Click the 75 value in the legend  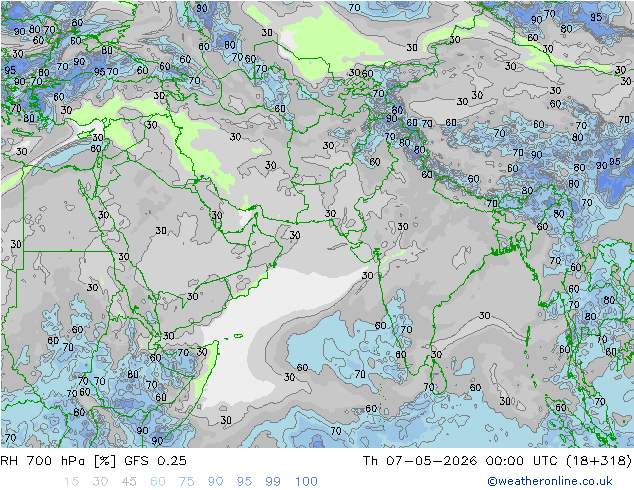coord(186,482)
